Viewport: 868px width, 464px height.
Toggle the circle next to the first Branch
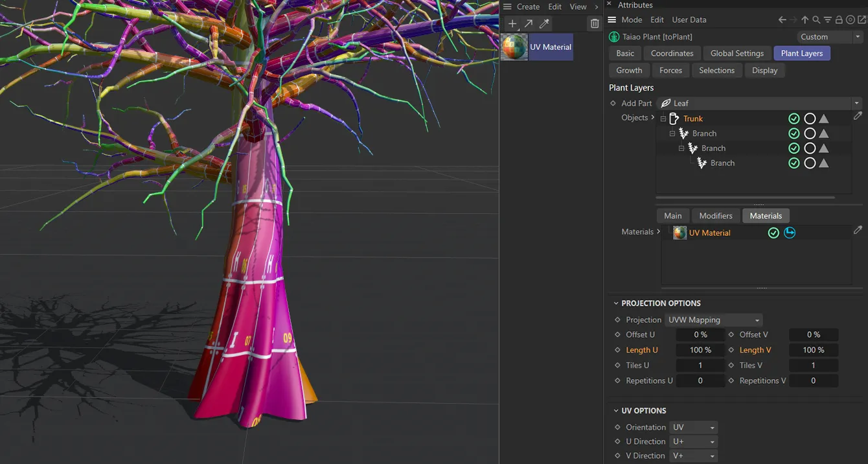point(810,133)
